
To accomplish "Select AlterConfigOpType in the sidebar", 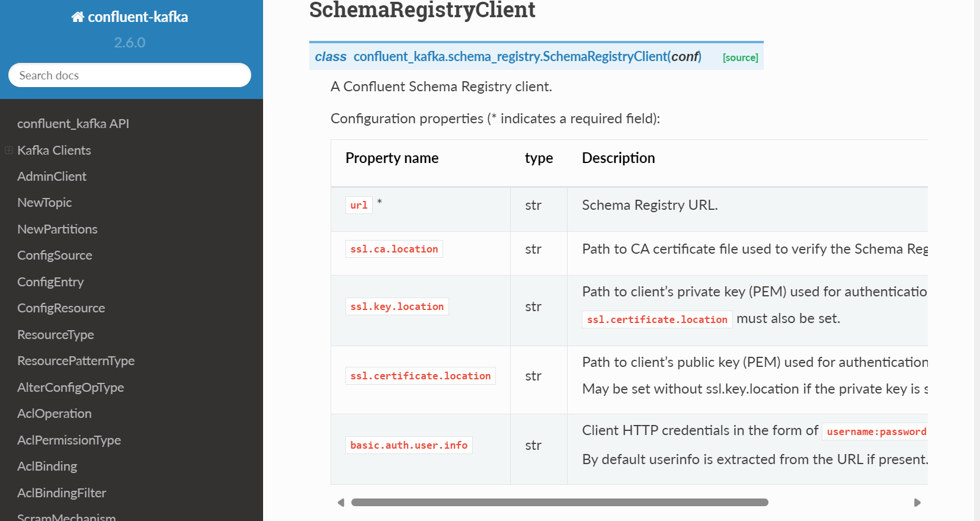I will pos(71,388).
